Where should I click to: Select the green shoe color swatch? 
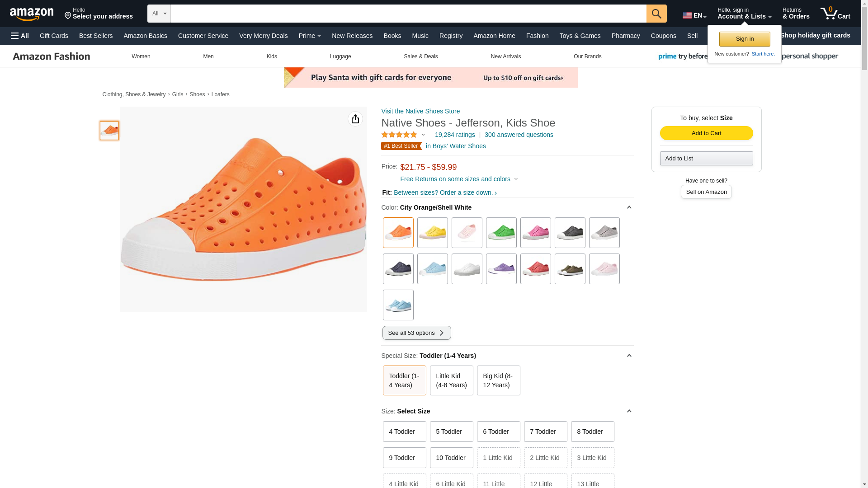click(x=501, y=233)
